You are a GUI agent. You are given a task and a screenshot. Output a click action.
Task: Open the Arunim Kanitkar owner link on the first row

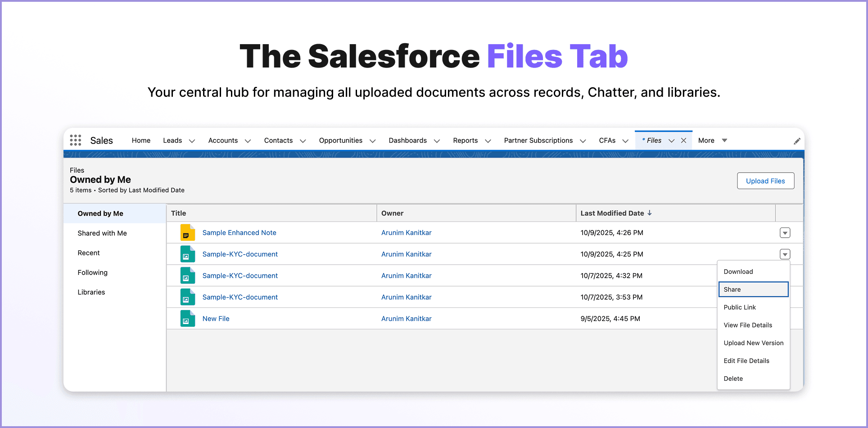(x=406, y=233)
